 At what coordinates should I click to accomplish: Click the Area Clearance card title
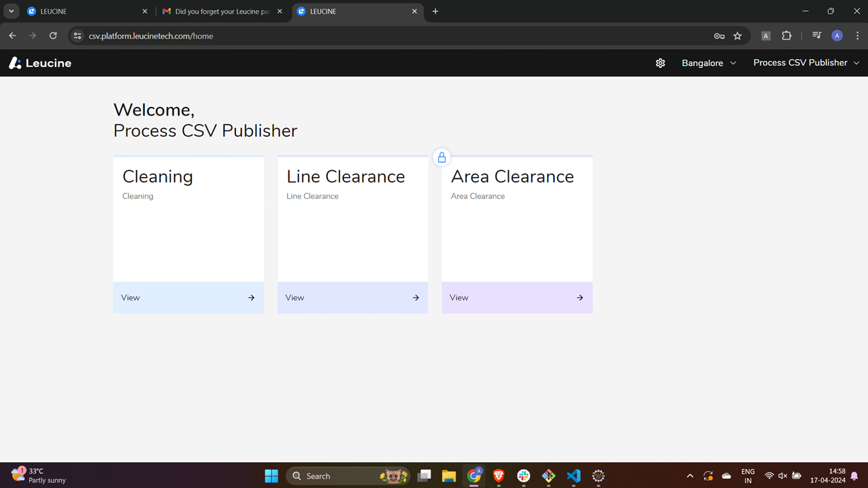click(512, 176)
